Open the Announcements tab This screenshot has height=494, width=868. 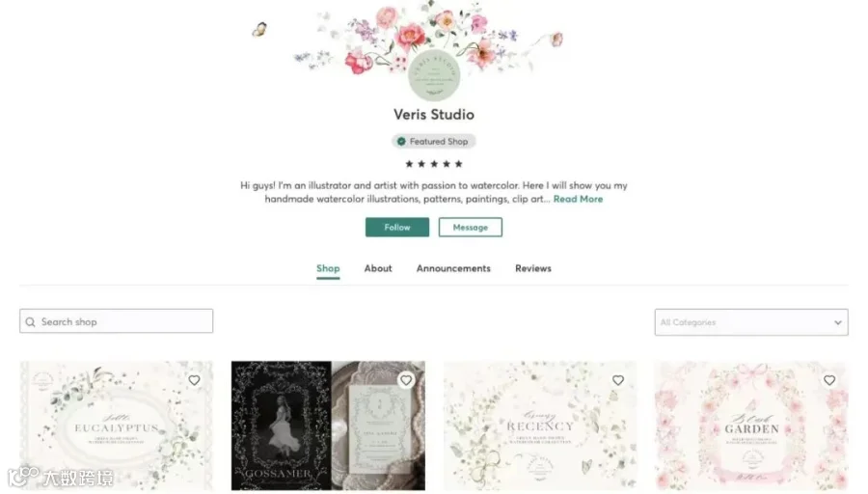[453, 268]
